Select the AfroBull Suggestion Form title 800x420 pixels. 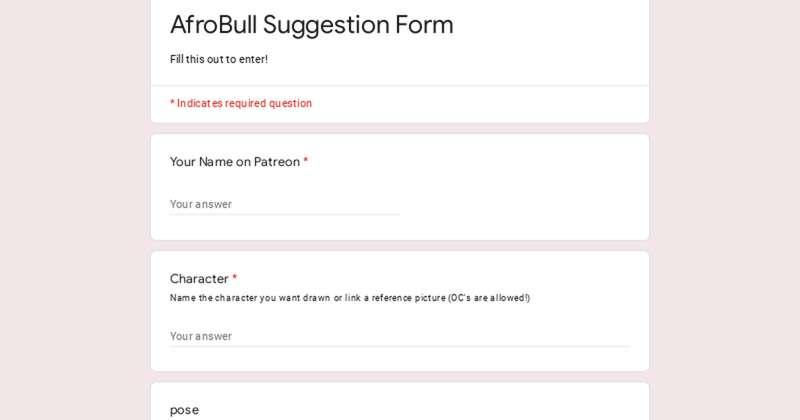(312, 25)
